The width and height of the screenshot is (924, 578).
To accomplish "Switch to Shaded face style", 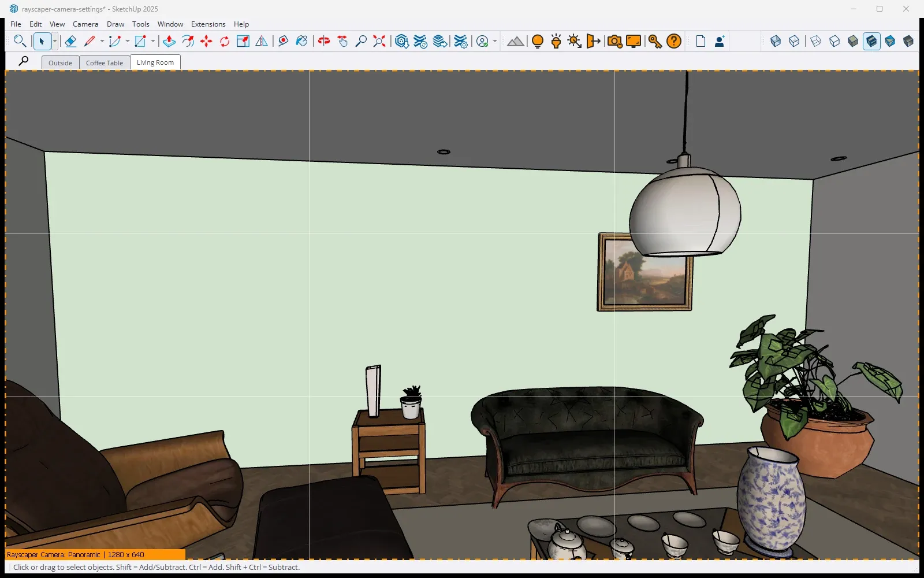I will coord(853,41).
